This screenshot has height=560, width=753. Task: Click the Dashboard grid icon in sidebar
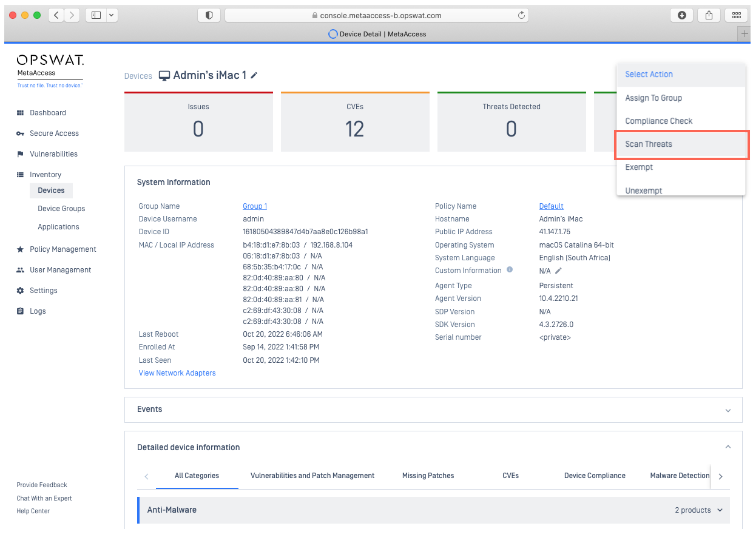(20, 113)
